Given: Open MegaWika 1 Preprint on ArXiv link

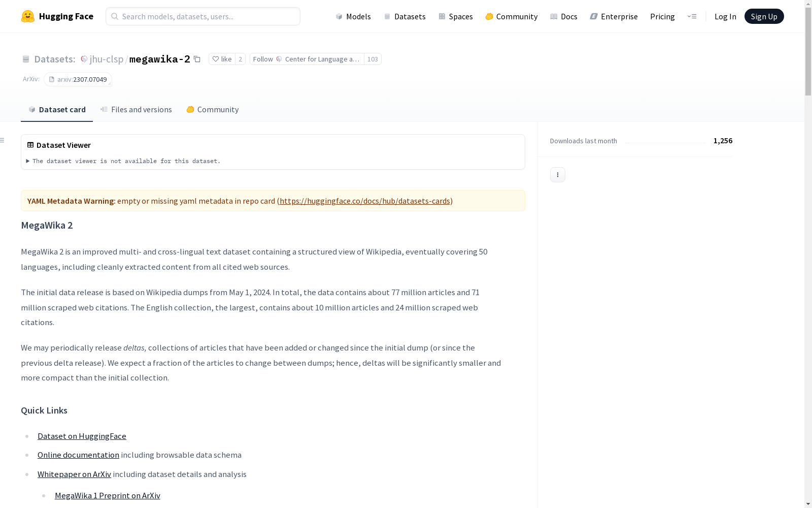Looking at the screenshot, I should [x=108, y=495].
